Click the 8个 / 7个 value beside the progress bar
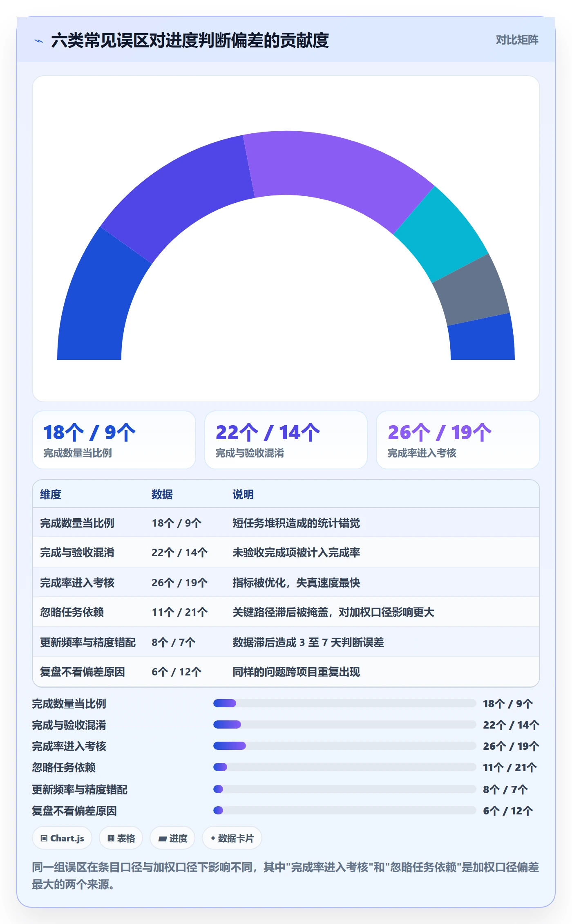The height and width of the screenshot is (924, 572). [505, 789]
